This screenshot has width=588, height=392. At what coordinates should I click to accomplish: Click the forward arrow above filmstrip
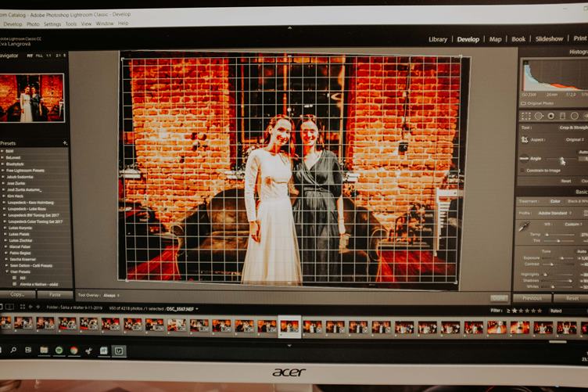pyautogui.click(x=38, y=307)
